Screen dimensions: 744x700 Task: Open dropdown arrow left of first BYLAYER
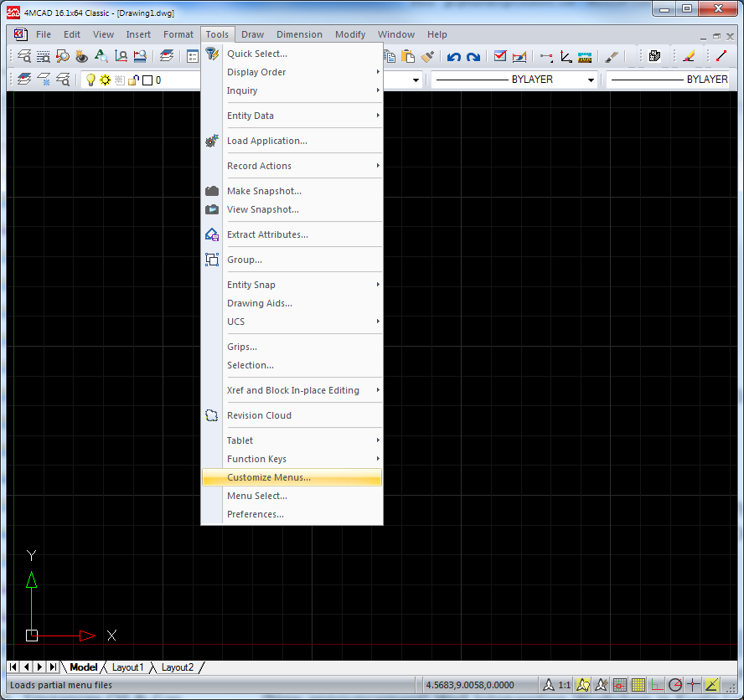point(416,80)
